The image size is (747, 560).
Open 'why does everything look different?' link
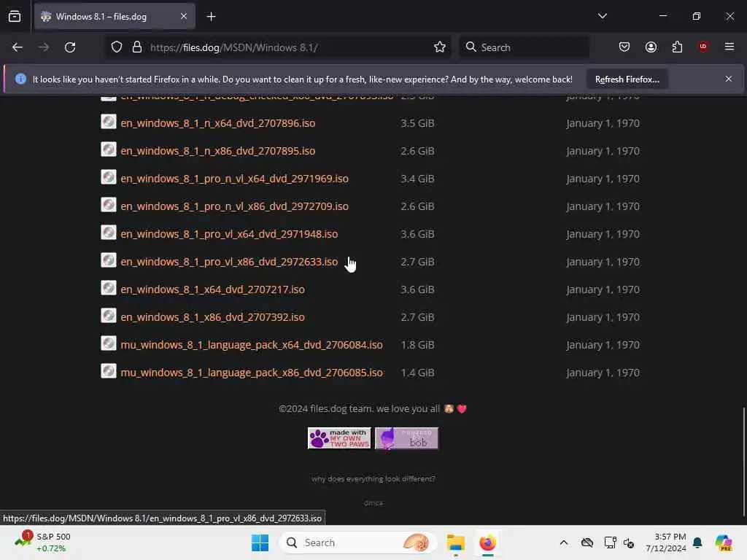(x=373, y=478)
